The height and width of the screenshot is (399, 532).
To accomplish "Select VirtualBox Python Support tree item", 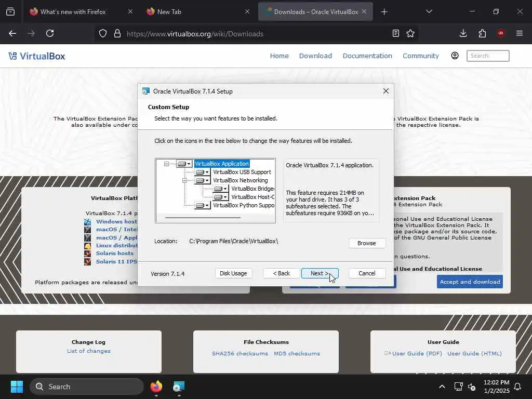I will [244, 205].
